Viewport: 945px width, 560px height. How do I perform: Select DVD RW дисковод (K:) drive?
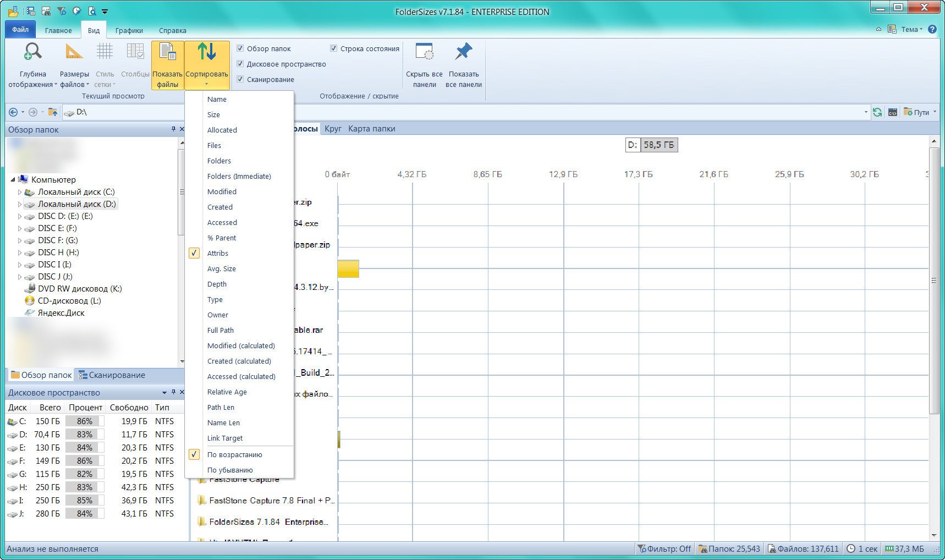click(x=74, y=288)
